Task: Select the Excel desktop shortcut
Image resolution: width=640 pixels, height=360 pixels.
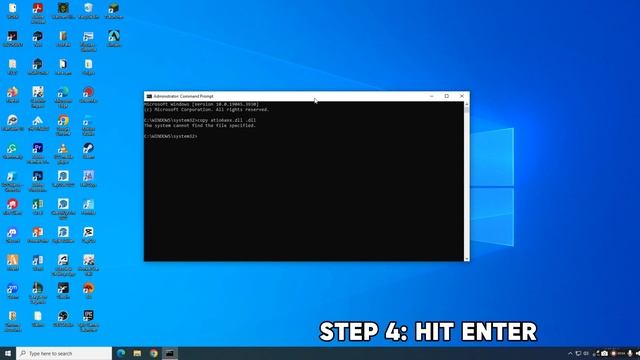Action: pos(38,207)
